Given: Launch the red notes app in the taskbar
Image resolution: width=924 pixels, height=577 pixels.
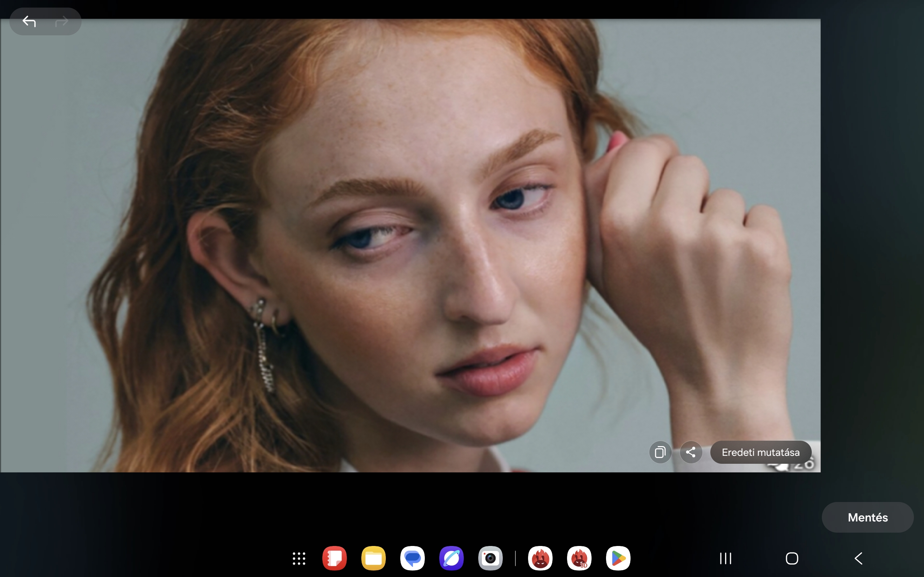Looking at the screenshot, I should tap(335, 558).
